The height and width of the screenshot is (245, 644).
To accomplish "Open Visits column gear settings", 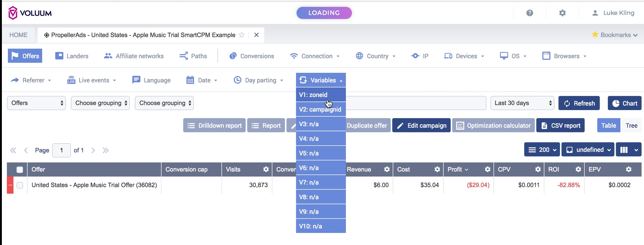I will 266,169.
